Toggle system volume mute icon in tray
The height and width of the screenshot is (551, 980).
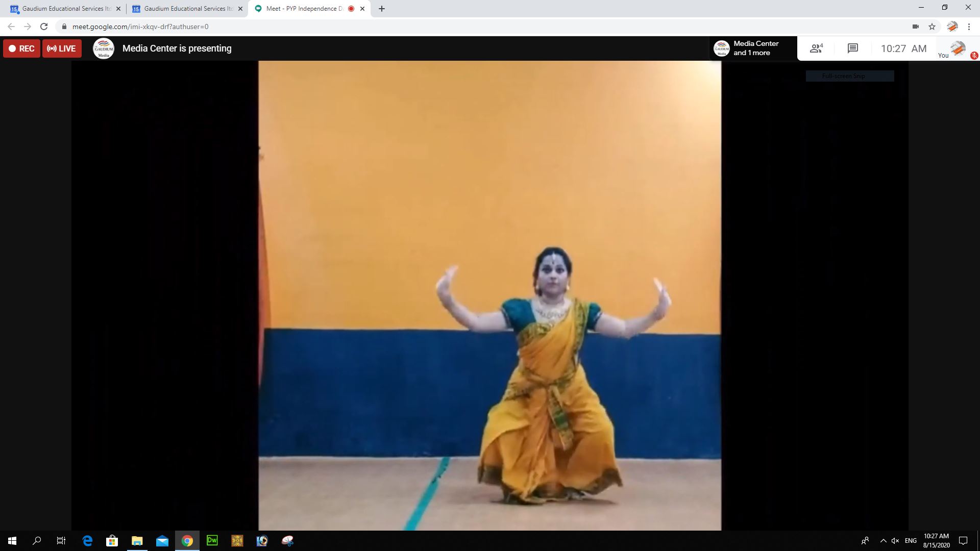coord(895,541)
